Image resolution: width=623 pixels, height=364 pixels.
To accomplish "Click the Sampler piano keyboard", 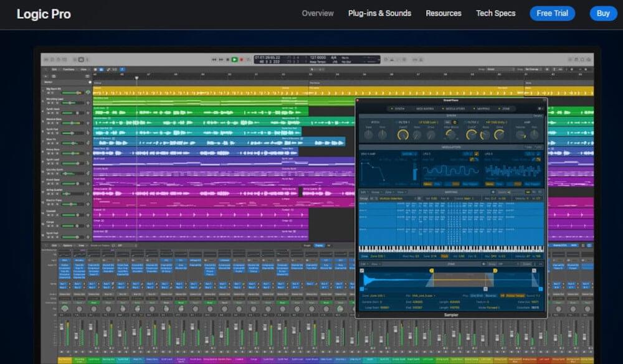I will coord(451,249).
